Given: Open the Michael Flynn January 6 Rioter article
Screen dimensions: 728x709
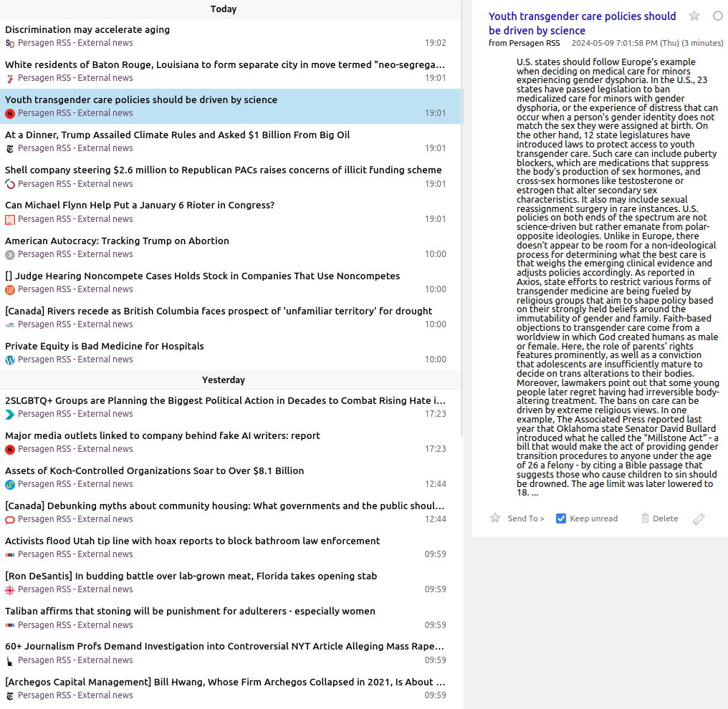Looking at the screenshot, I should click(140, 205).
